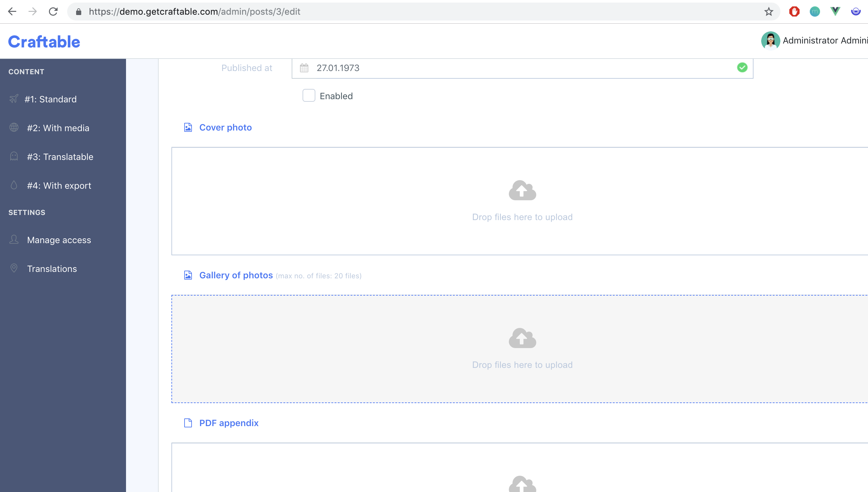The height and width of the screenshot is (492, 868).
Task: Open the red ad blocker extension icon
Action: 794,12
